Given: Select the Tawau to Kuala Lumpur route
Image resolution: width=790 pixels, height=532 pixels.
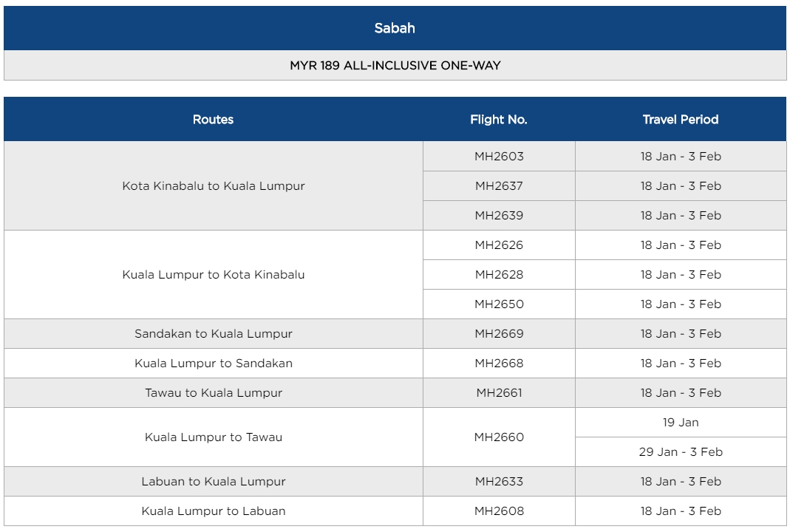Looking at the screenshot, I should 213,393.
